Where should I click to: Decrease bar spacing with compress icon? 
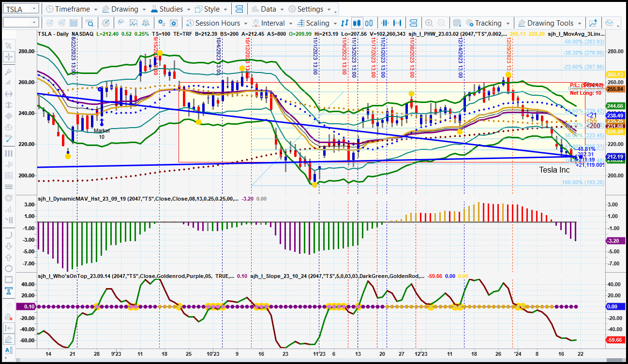point(385,23)
